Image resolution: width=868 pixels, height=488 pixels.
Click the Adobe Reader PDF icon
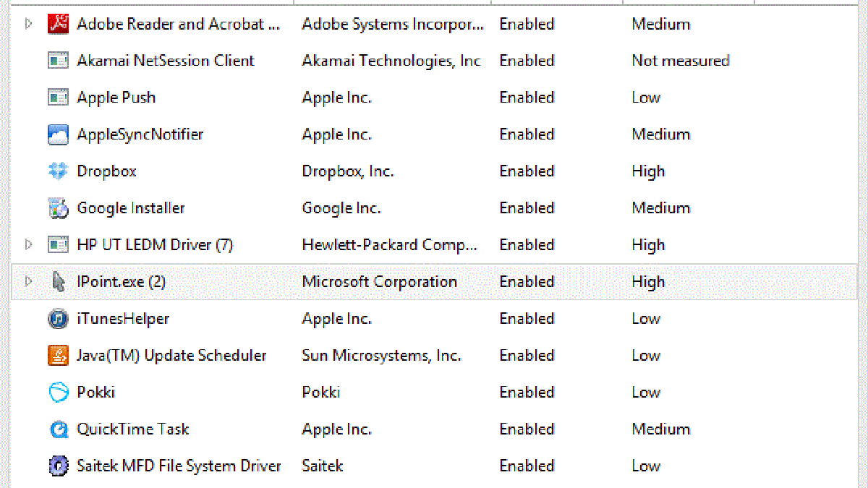(58, 24)
